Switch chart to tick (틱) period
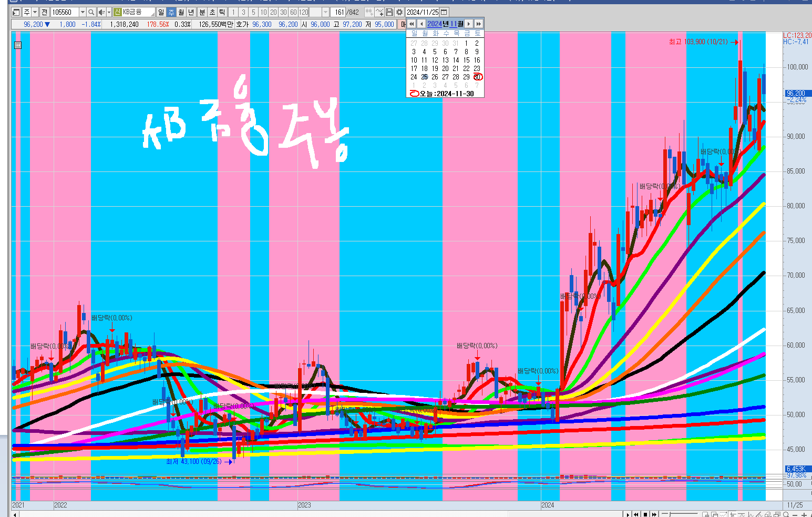The width and height of the screenshot is (812, 517). [222, 12]
